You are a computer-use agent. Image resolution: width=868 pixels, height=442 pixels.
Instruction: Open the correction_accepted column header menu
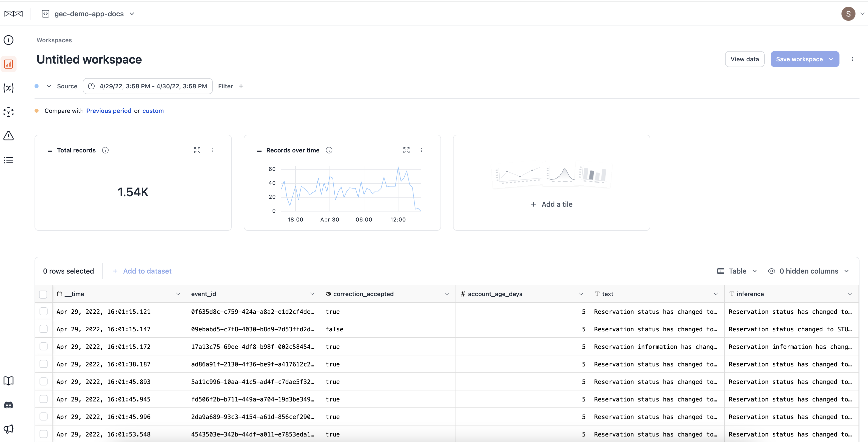(x=447, y=294)
